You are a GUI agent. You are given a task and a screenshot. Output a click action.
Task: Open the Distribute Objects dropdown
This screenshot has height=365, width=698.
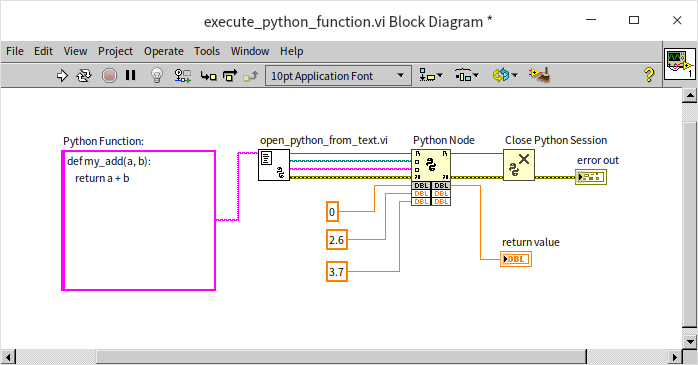[x=466, y=76]
